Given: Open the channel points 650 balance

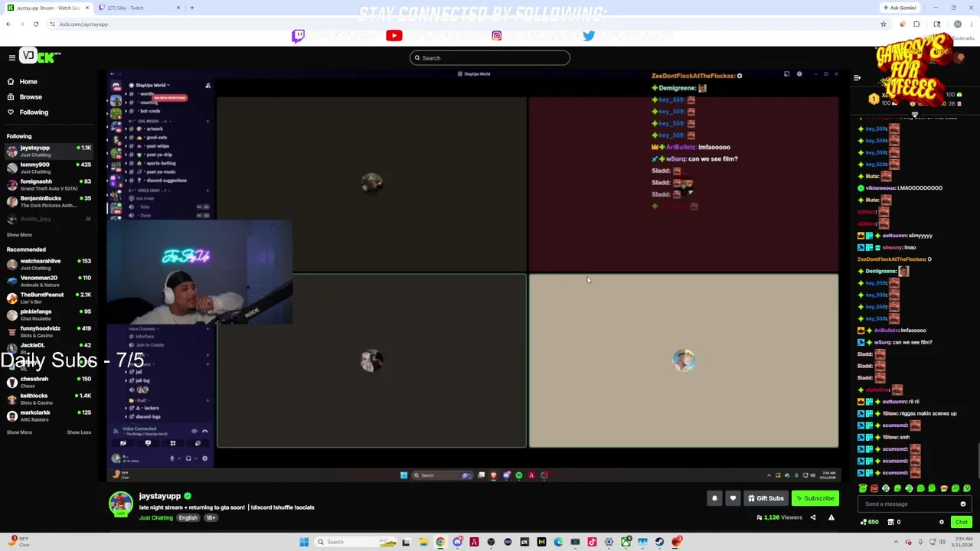Looking at the screenshot, I should tap(869, 522).
